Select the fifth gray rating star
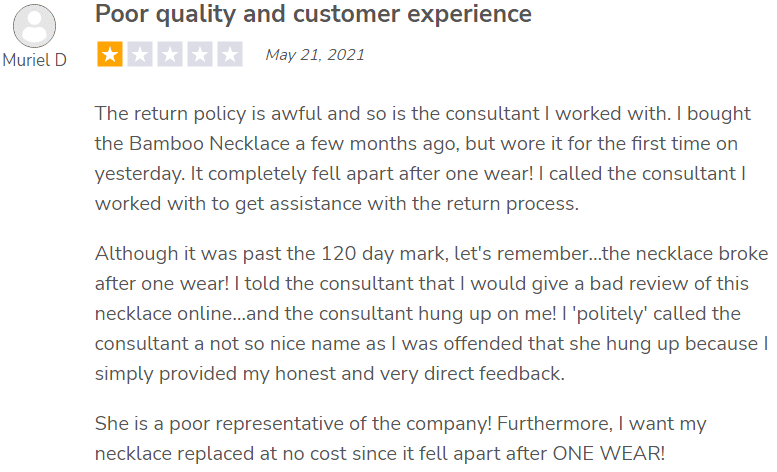This screenshot has width=777, height=472. pos(230,54)
